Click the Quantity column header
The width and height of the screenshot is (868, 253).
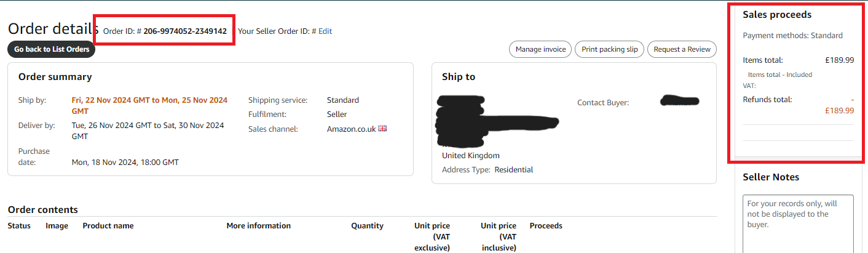[x=367, y=226]
